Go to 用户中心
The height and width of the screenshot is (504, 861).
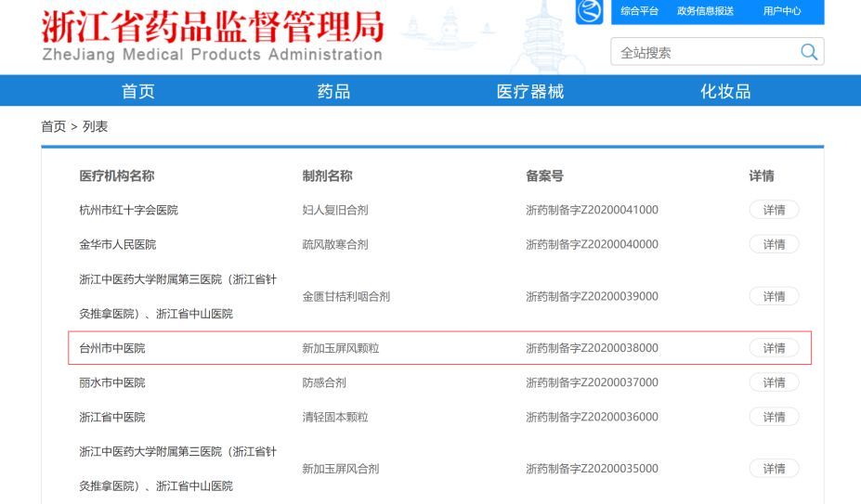tap(781, 11)
